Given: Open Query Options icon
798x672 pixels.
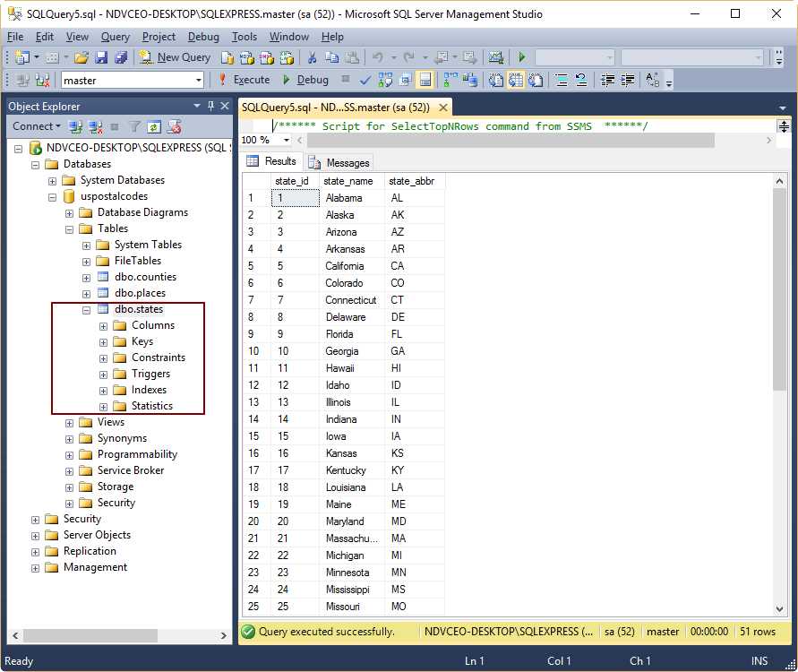Looking at the screenshot, I should point(406,80).
